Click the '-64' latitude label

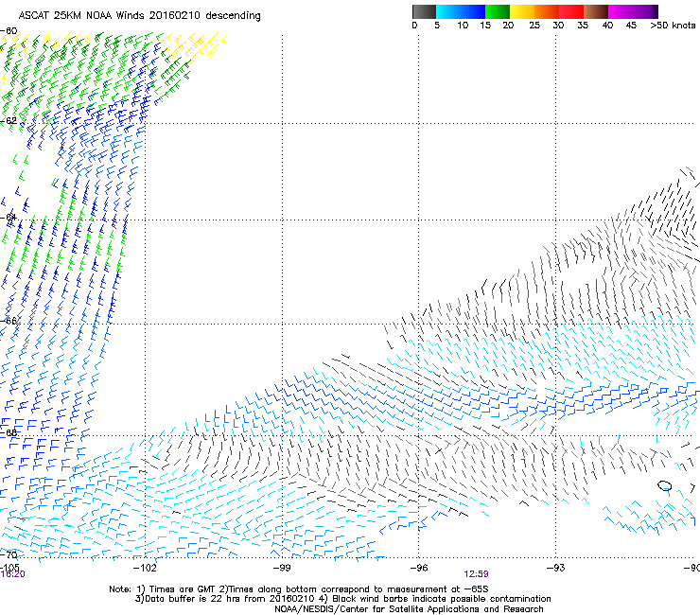click(9, 217)
